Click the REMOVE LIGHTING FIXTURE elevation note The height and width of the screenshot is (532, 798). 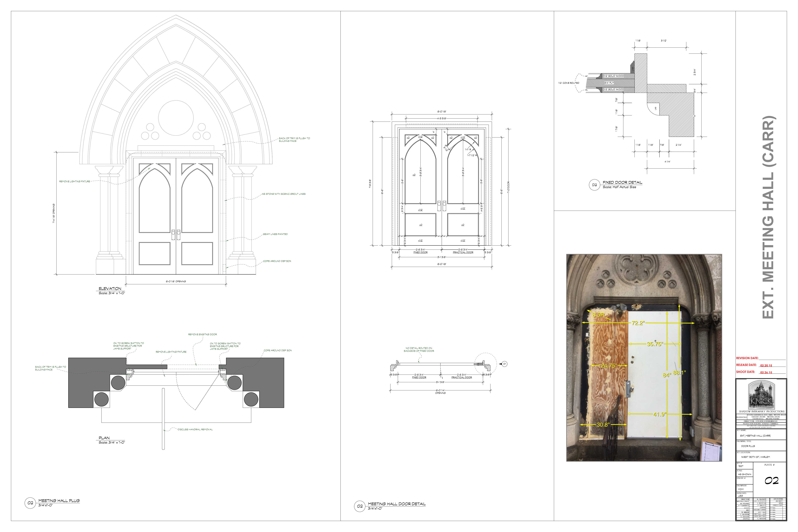(75, 181)
